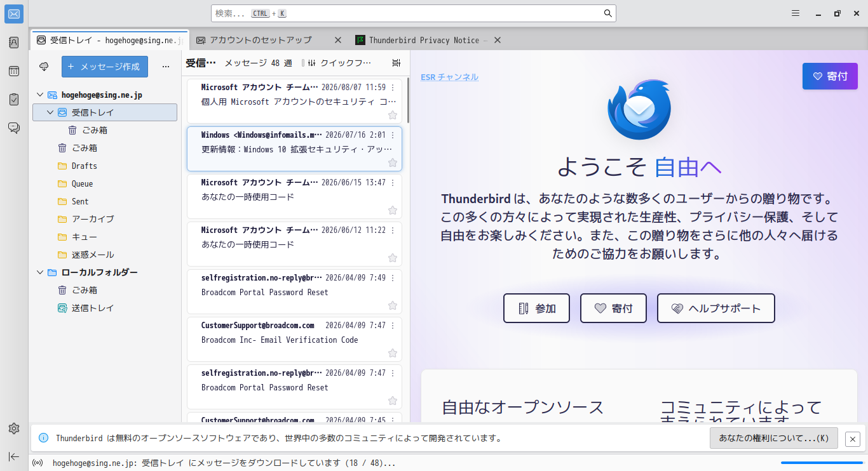Open more menu for 2026/06/12 message

393,230
